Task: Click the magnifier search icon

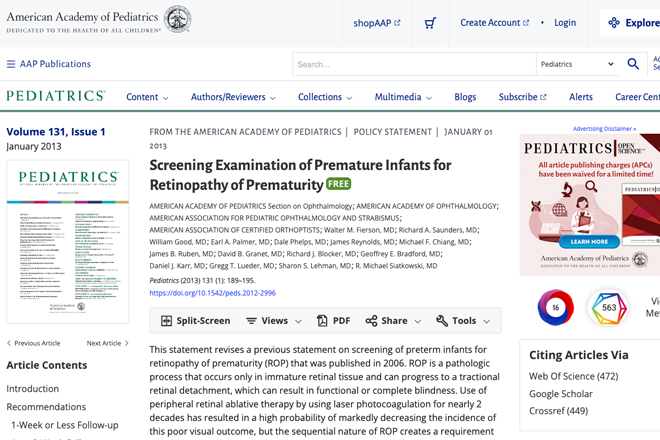Action: point(633,64)
